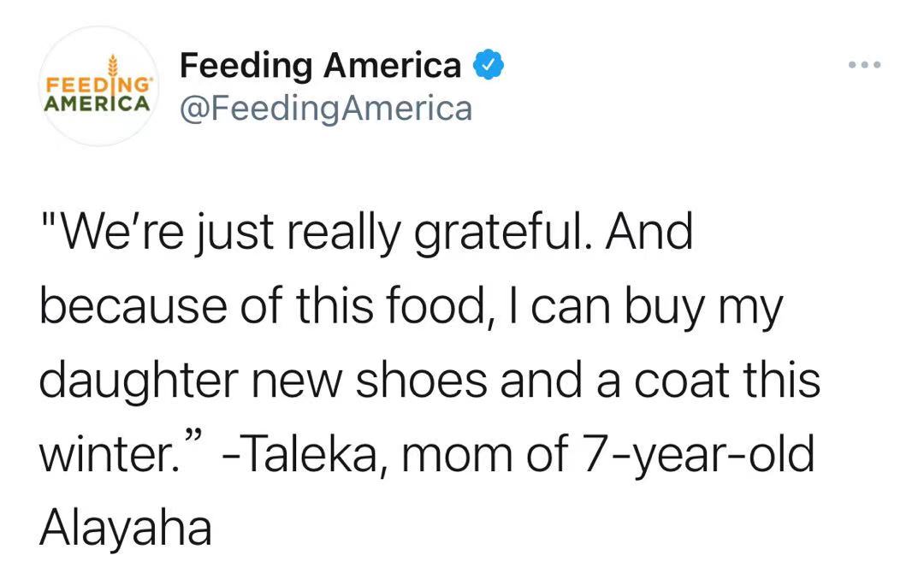This screenshot has height=585, width=924.
Task: Click the word "And" ending first line
Action: [650, 233]
